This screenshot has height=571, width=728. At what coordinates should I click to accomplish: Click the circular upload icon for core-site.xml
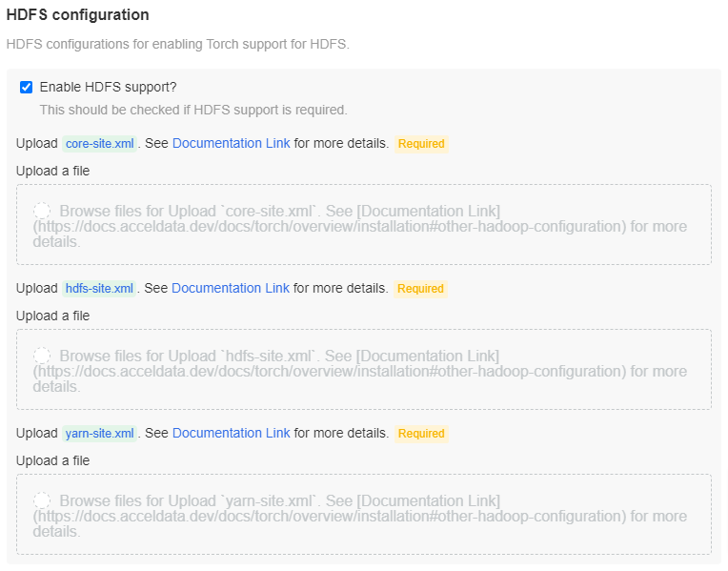(43, 211)
